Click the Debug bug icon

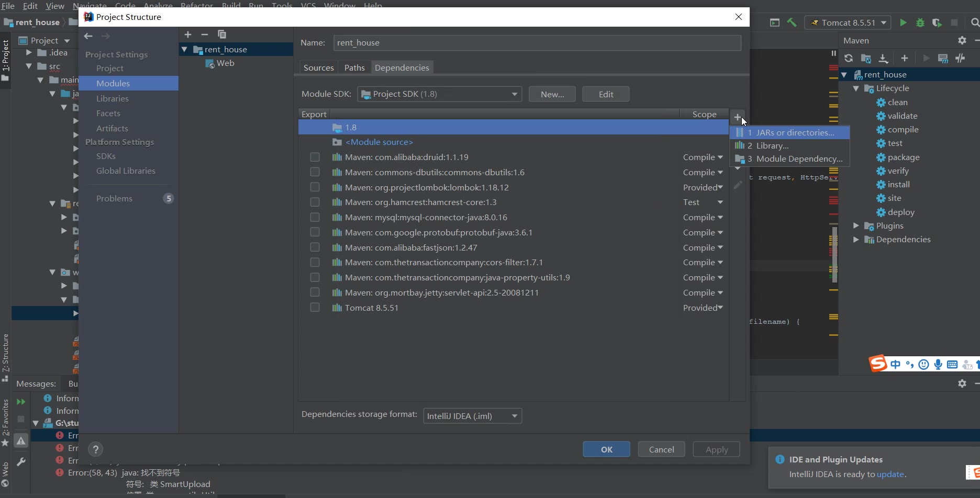click(x=920, y=22)
